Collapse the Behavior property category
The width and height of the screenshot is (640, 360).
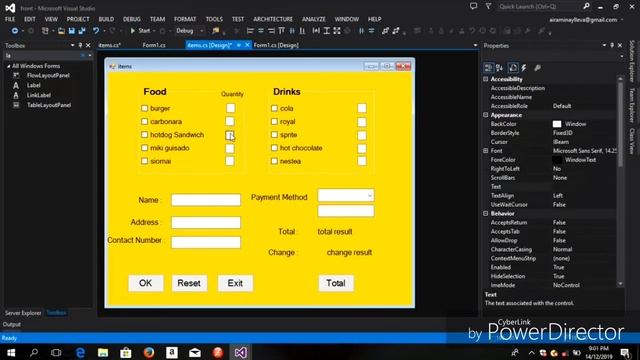(x=486, y=213)
